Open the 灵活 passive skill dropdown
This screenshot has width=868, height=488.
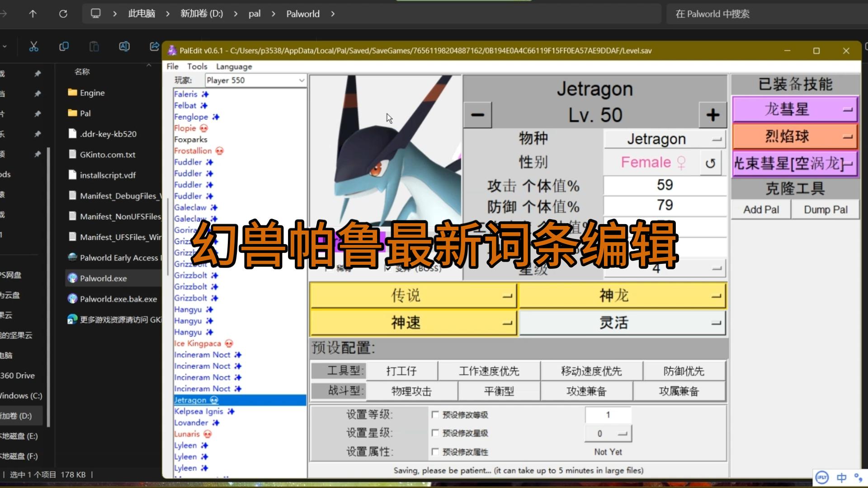[623, 323]
